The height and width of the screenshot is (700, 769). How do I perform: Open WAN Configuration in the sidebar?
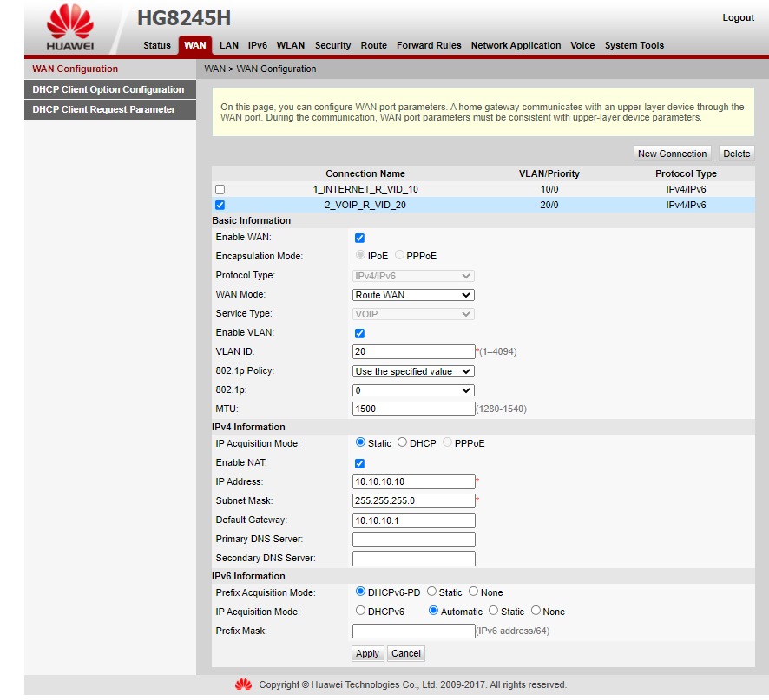[110, 69]
